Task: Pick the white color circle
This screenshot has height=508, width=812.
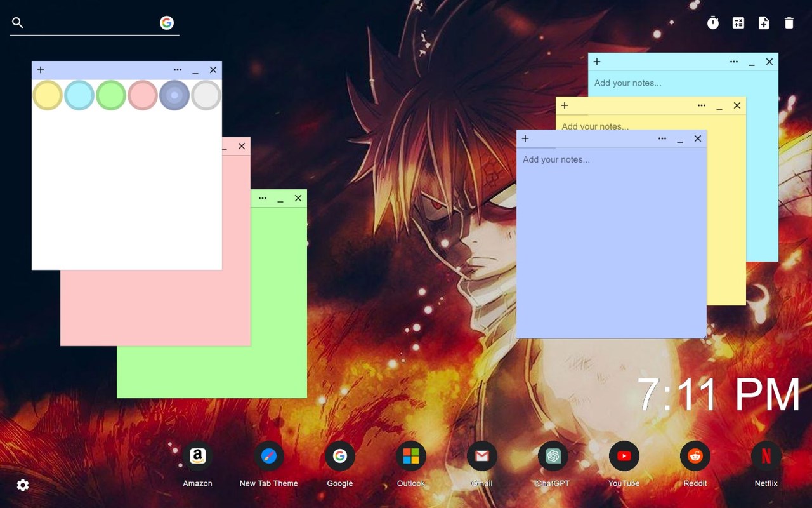Action: (206, 95)
